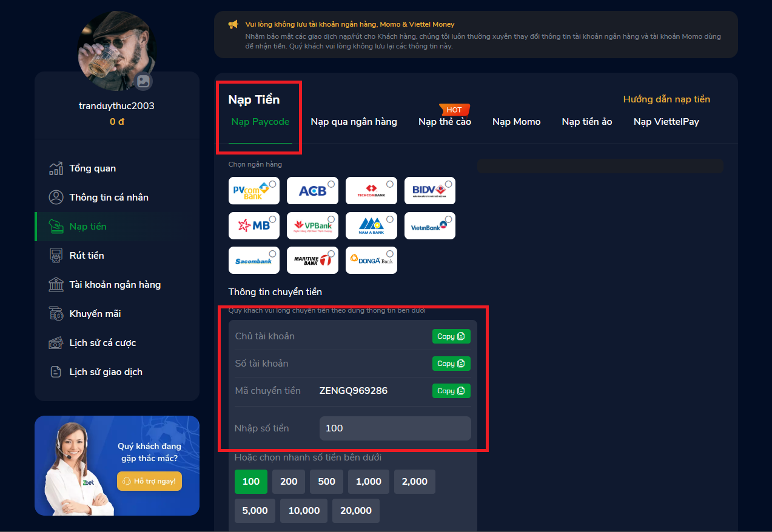This screenshot has height=532, width=772.
Task: Click the Lịch sử cá cược betting history icon
Action: pyautogui.click(x=56, y=342)
